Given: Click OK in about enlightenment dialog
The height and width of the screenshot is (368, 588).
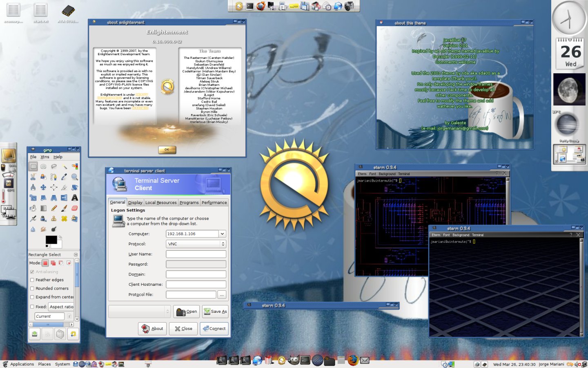Looking at the screenshot, I should [x=167, y=150].
